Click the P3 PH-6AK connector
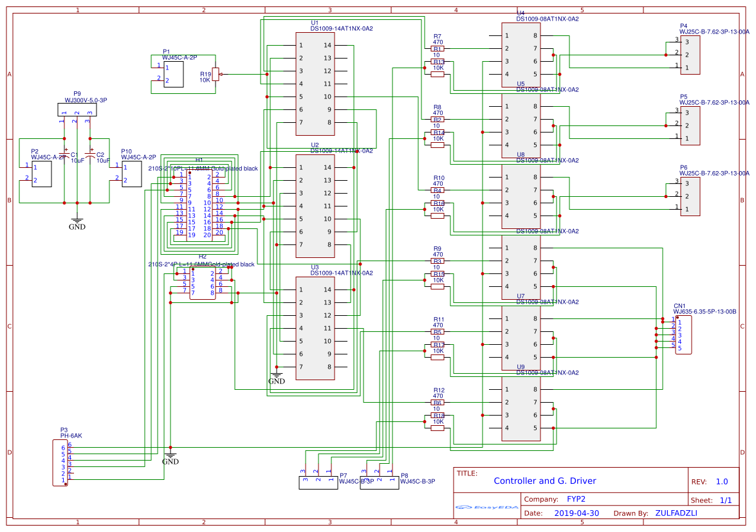The image size is (756, 532). coord(60,463)
